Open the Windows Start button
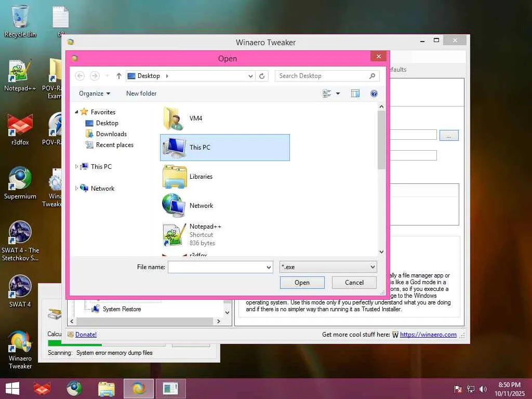The height and width of the screenshot is (399, 532). 12,389
